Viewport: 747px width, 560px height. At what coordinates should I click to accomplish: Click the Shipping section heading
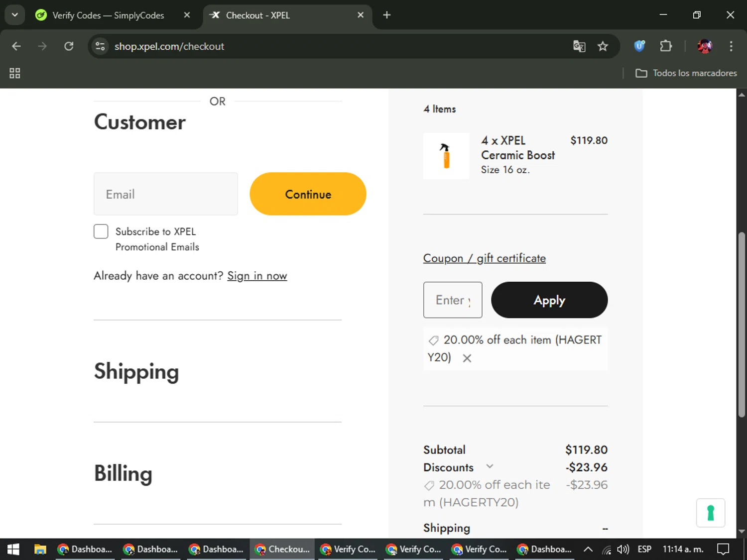coord(136,371)
